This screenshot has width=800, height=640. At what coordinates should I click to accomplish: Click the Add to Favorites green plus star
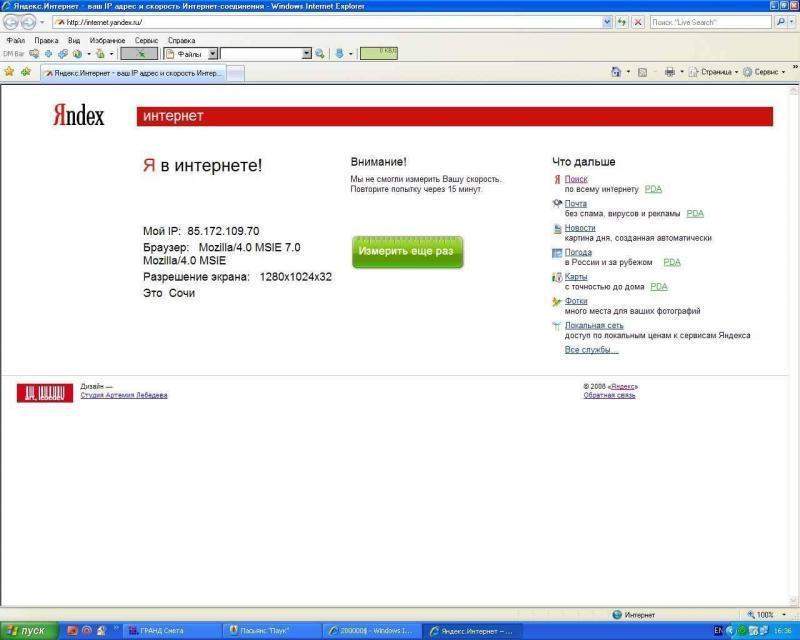point(26,72)
